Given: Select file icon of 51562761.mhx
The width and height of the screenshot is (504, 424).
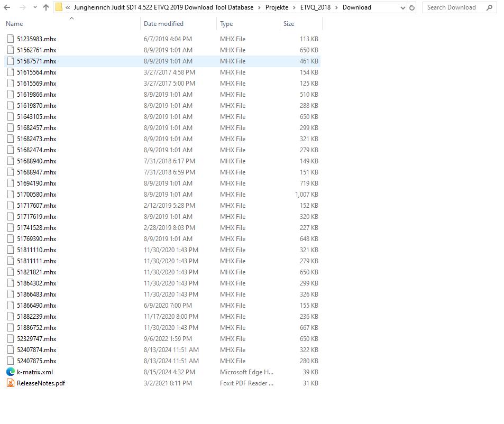Looking at the screenshot, I should coord(11,50).
